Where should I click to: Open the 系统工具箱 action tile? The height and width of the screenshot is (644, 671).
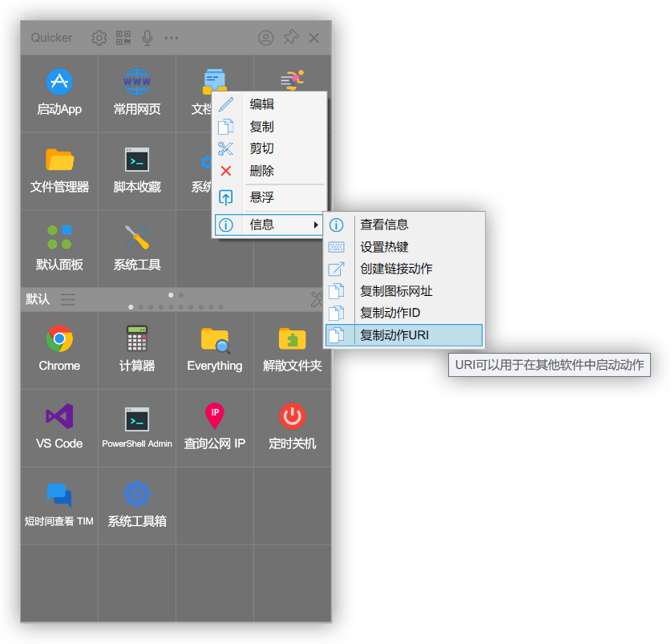[x=137, y=506]
